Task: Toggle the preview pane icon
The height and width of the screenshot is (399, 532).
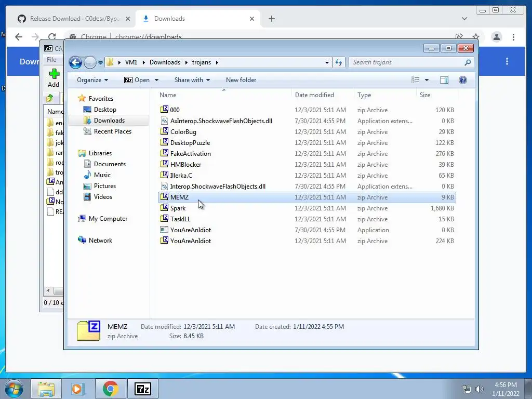Action: pos(444,80)
